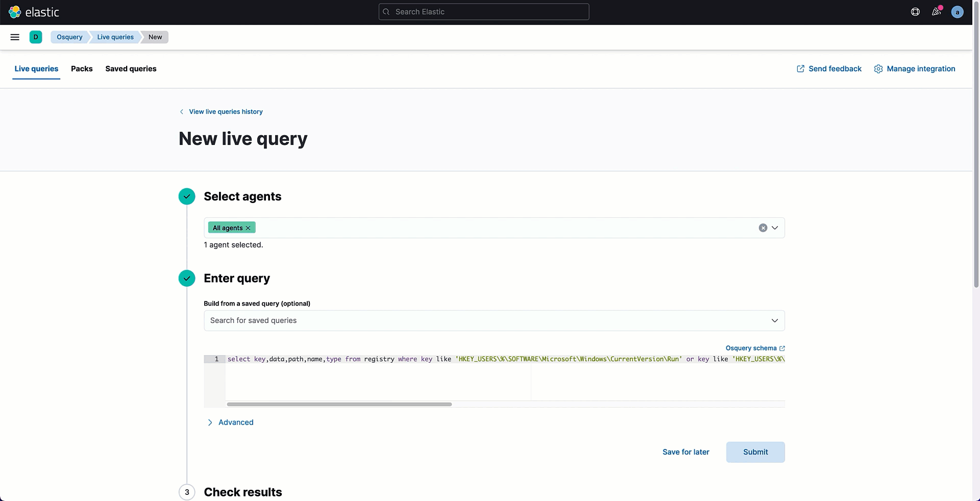Viewport: 980px width, 501px height.
Task: Go back to View live queries history
Action: [x=221, y=112]
